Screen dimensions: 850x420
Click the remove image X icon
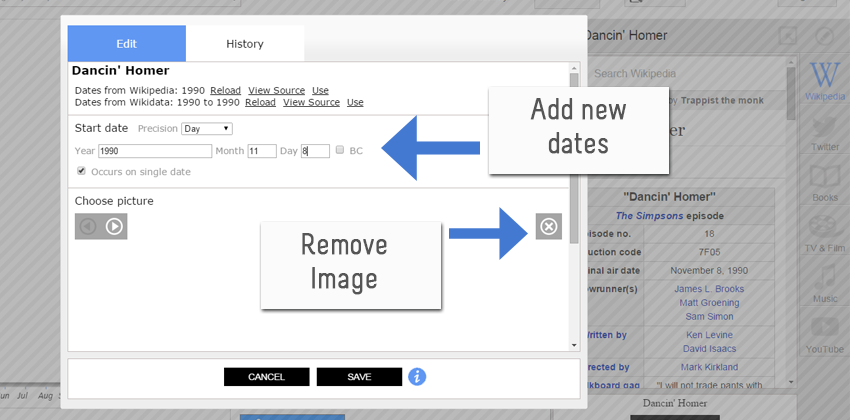click(548, 227)
